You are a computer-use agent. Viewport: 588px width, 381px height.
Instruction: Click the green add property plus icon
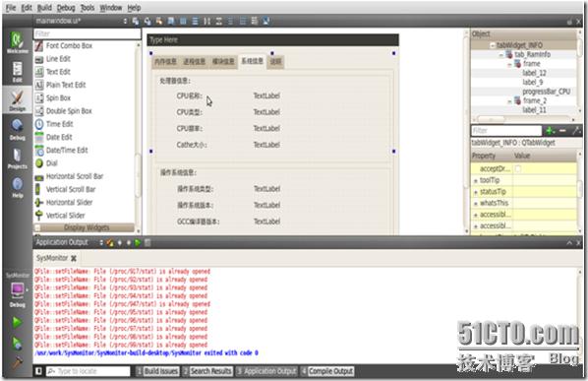coord(550,131)
